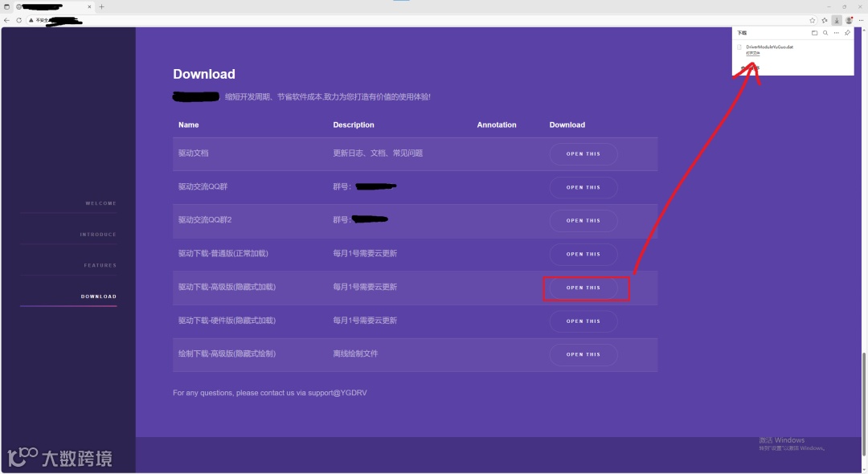The height and width of the screenshot is (474, 868).
Task: Reload the page with the refresh icon
Action: coord(18,20)
